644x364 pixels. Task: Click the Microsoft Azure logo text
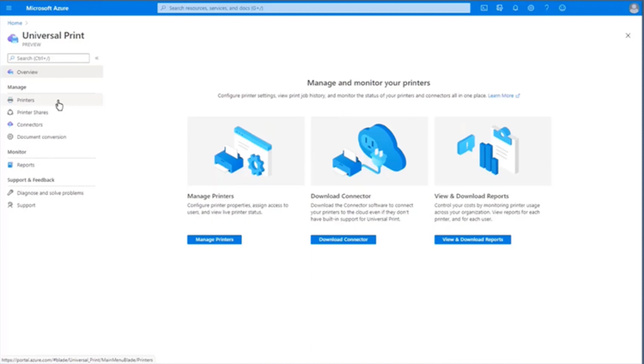pos(47,8)
